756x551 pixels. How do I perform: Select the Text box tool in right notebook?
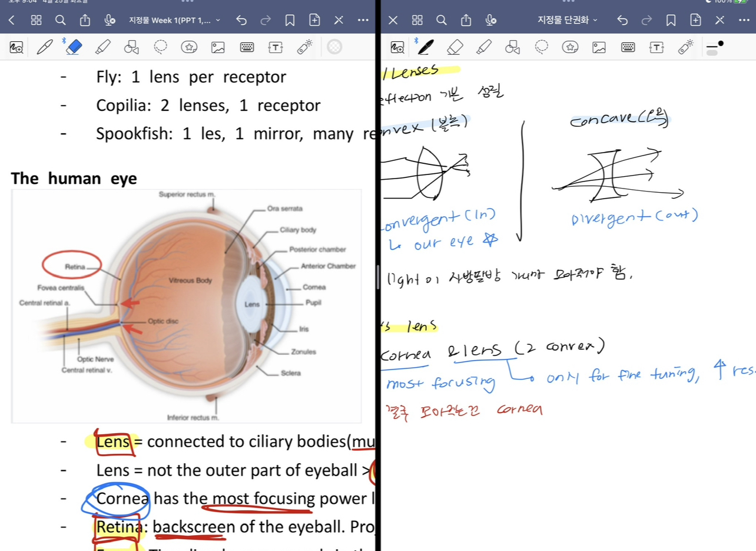pos(656,47)
